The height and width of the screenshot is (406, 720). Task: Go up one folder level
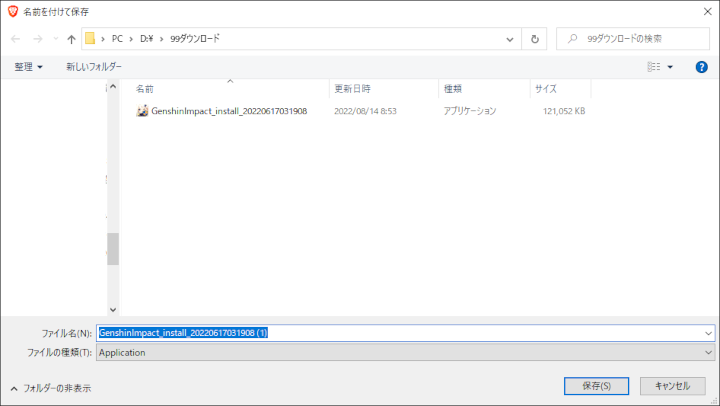71,39
